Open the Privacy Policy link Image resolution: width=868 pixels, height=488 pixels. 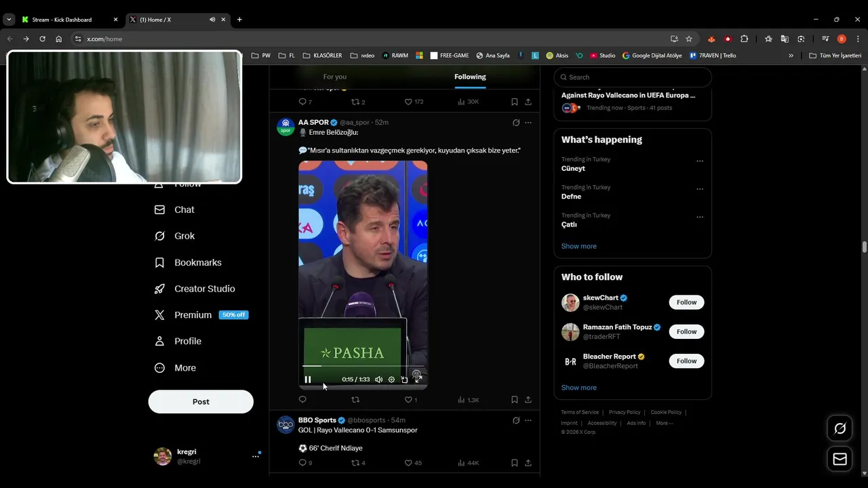click(625, 412)
